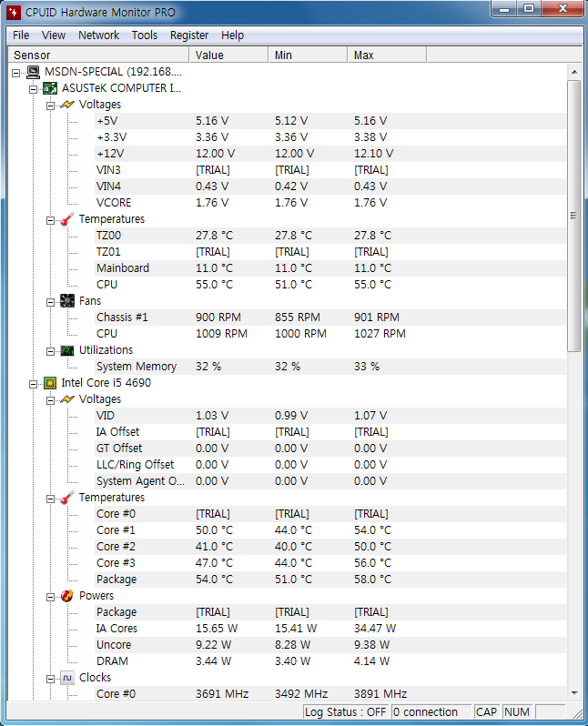
Task: Click the CPU Voltages lightning icon
Action: tap(66, 399)
